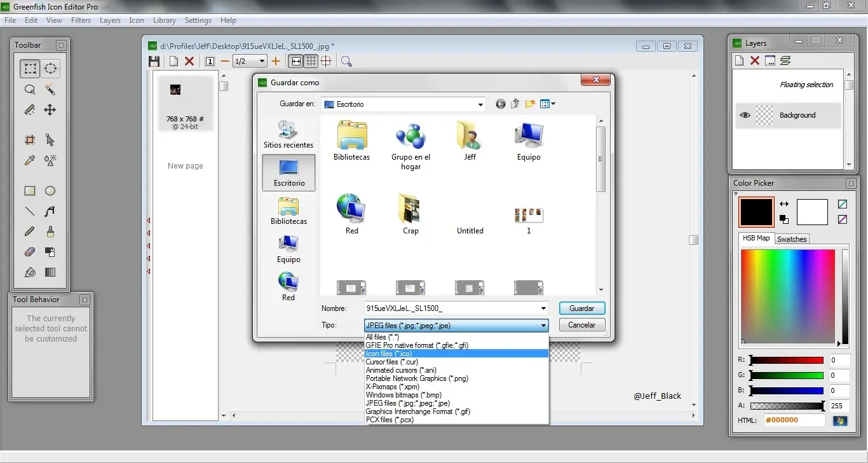Click the Cancelar button
This screenshot has height=463, width=868.
(x=582, y=325)
